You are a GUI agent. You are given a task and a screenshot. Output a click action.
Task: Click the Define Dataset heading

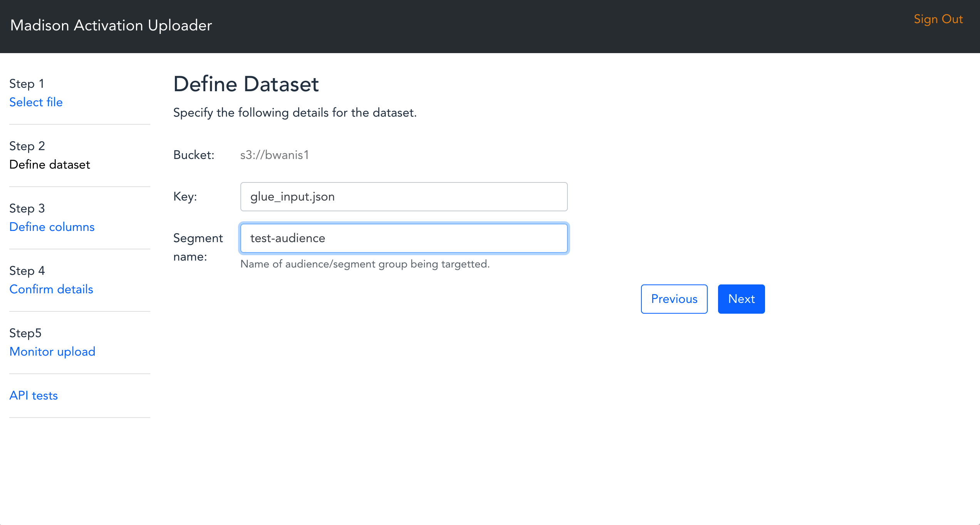pyautogui.click(x=246, y=84)
